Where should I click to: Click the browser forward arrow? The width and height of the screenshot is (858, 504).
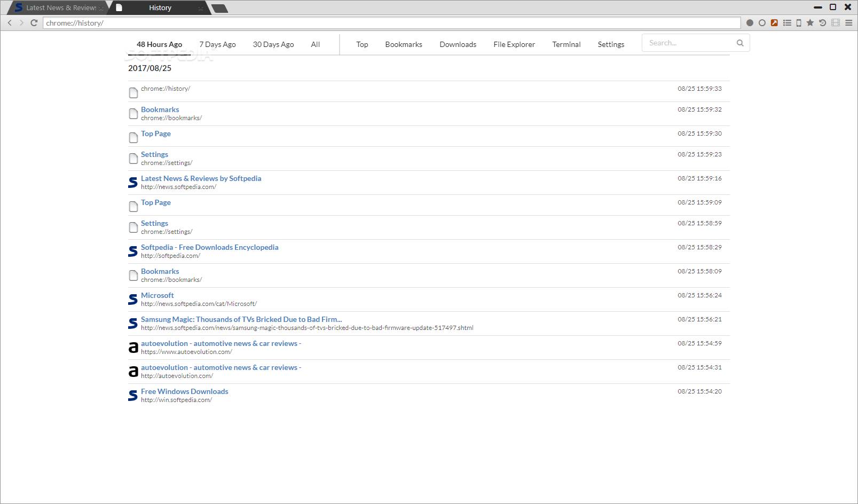point(21,23)
